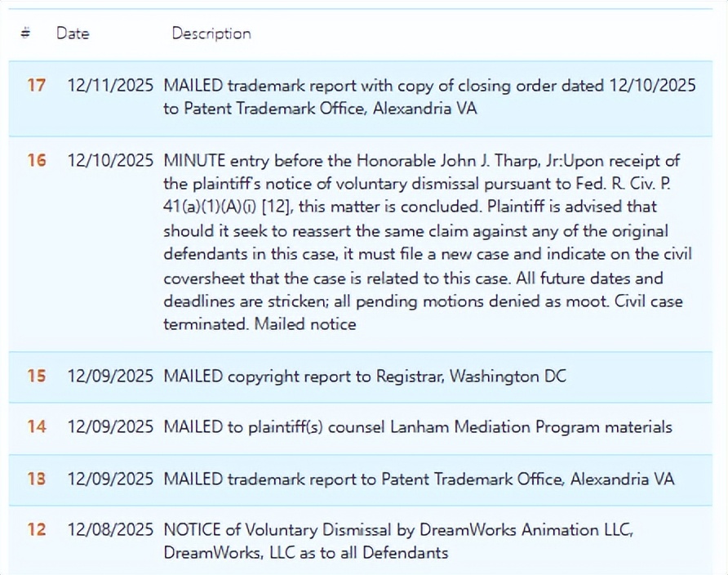
Task: Sort by the Date column header
Action: tap(73, 33)
